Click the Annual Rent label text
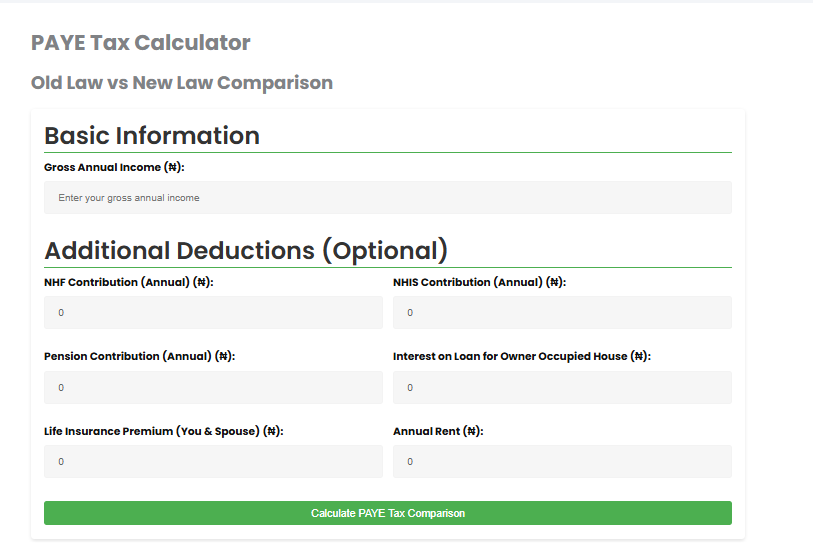813x553 pixels. click(x=438, y=431)
